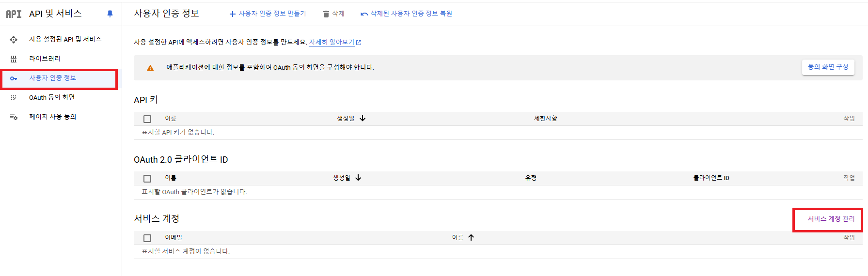Open the OAuth 동의 화면 menu item
The width and height of the screenshot is (868, 276).
pyautogui.click(x=52, y=97)
